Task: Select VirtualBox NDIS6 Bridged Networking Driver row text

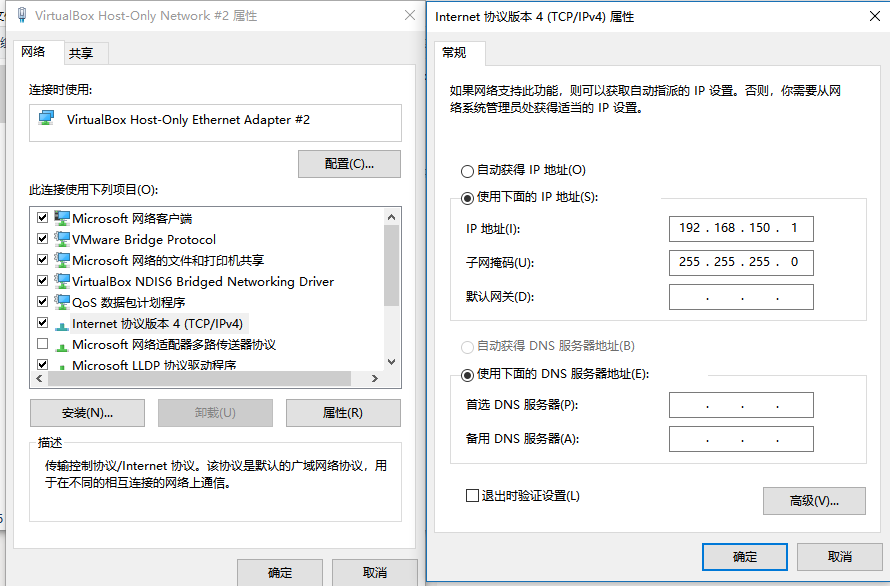Action: (203, 282)
